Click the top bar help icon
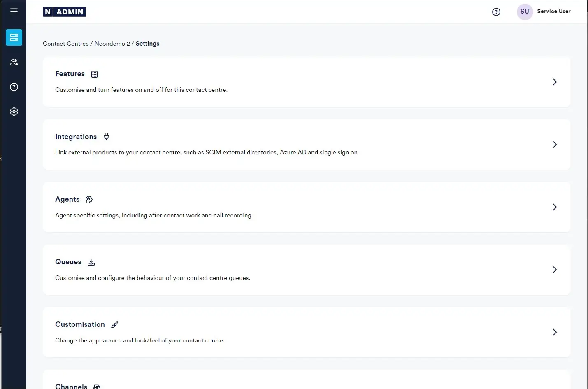 [x=496, y=12]
